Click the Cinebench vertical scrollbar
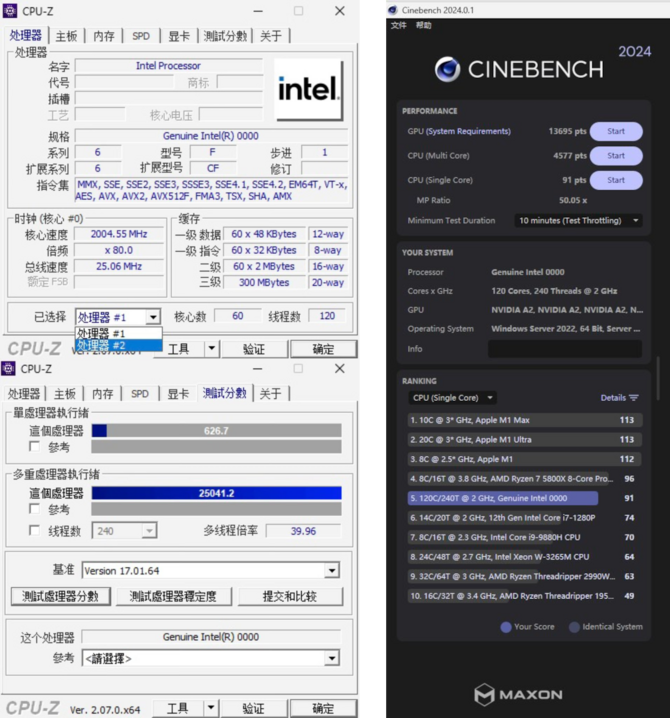This screenshot has width=670, height=718. point(659,379)
